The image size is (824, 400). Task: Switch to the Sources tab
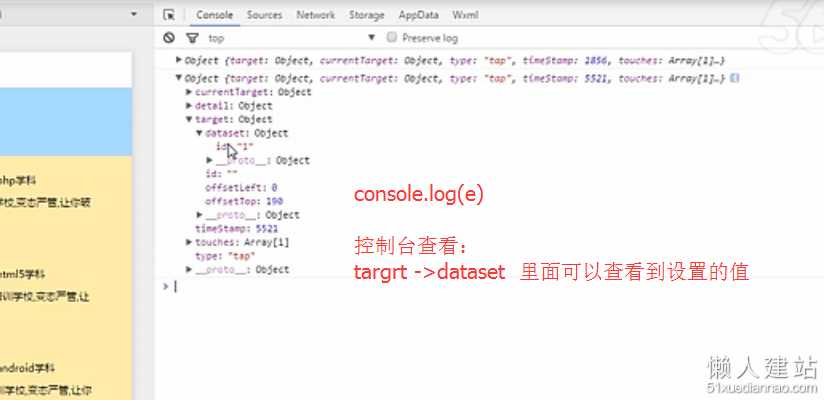(x=264, y=15)
